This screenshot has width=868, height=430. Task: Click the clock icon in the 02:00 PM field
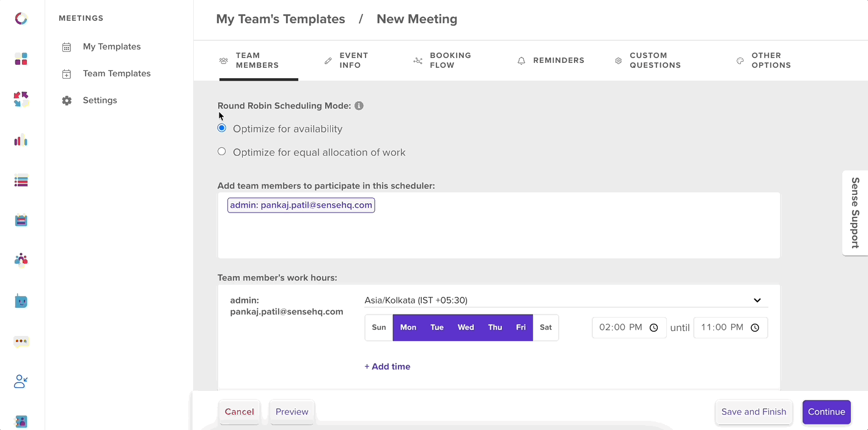(653, 327)
